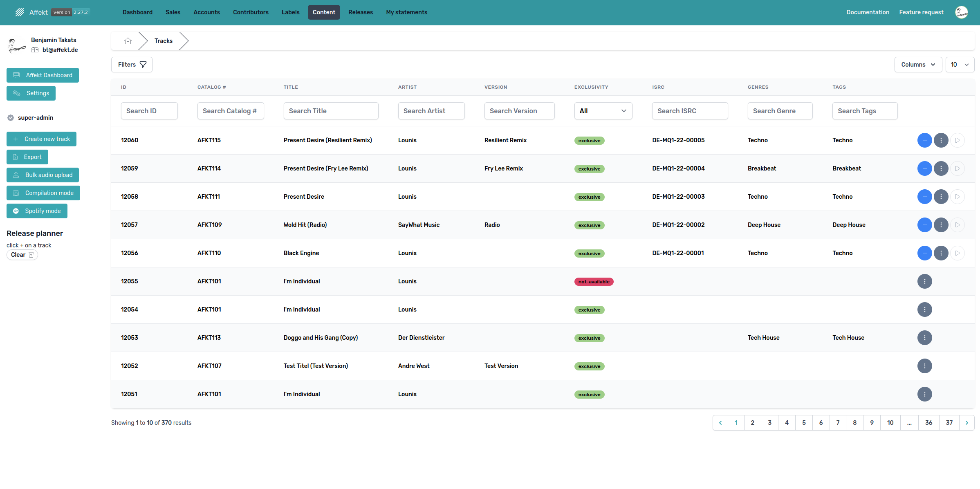Add track 12060 to release planner
The image size is (980, 489).
[924, 140]
